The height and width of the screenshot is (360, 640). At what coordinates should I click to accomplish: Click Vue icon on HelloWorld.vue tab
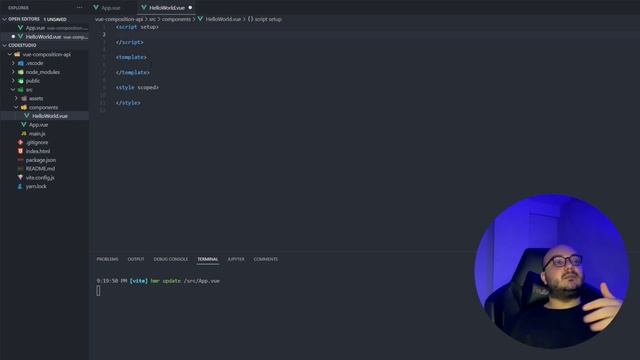144,7
